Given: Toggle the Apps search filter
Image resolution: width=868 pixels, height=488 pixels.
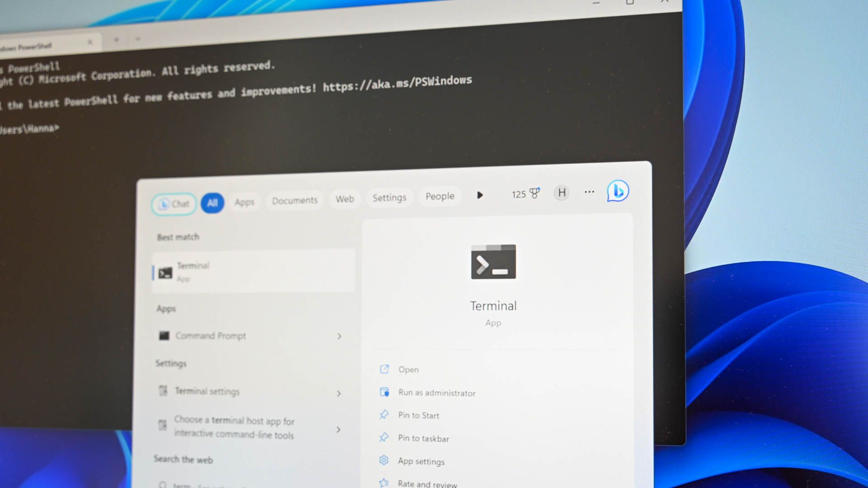Looking at the screenshot, I should click(245, 201).
